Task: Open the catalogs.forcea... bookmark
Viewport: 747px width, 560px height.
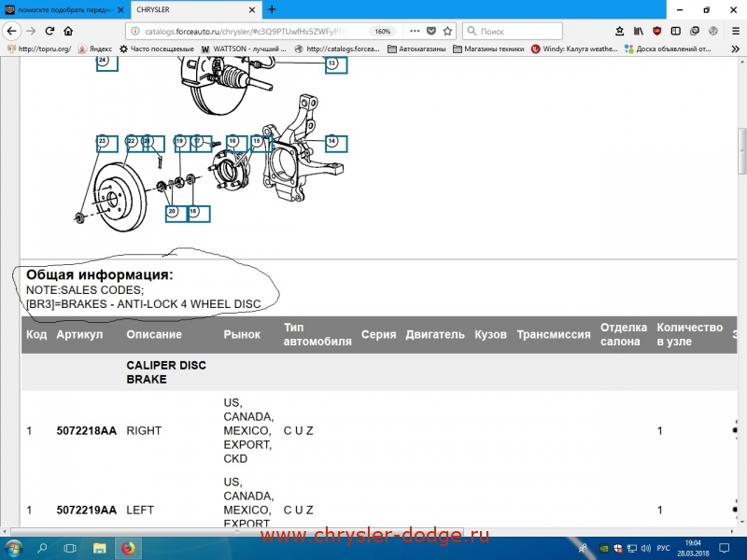Action: [x=337, y=49]
